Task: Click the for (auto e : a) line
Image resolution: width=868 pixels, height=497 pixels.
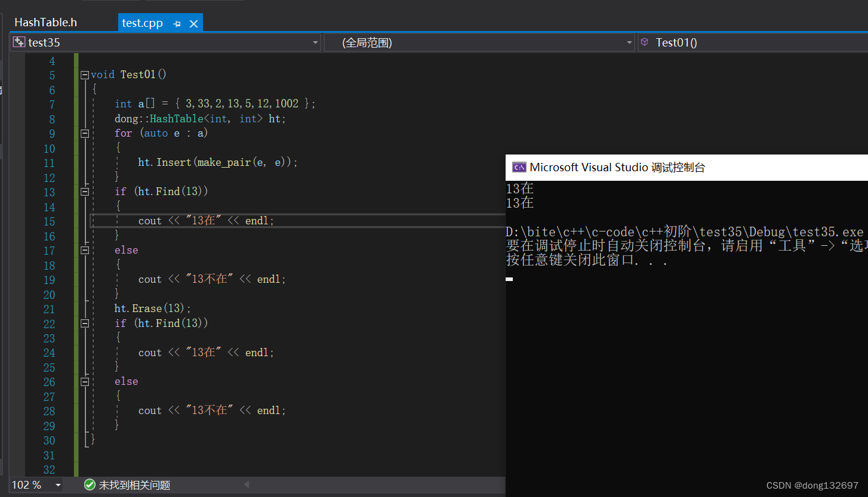Action: click(x=161, y=133)
